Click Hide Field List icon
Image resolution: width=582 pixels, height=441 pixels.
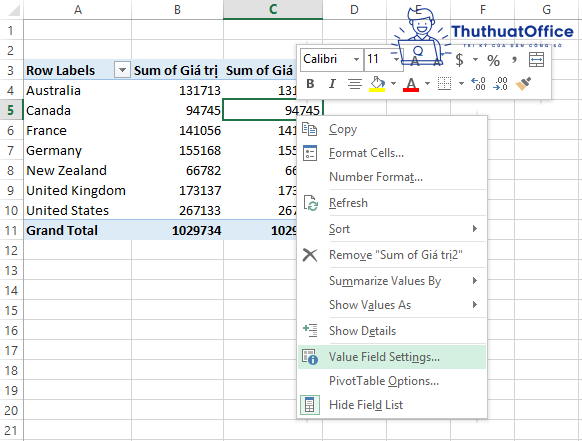point(310,405)
